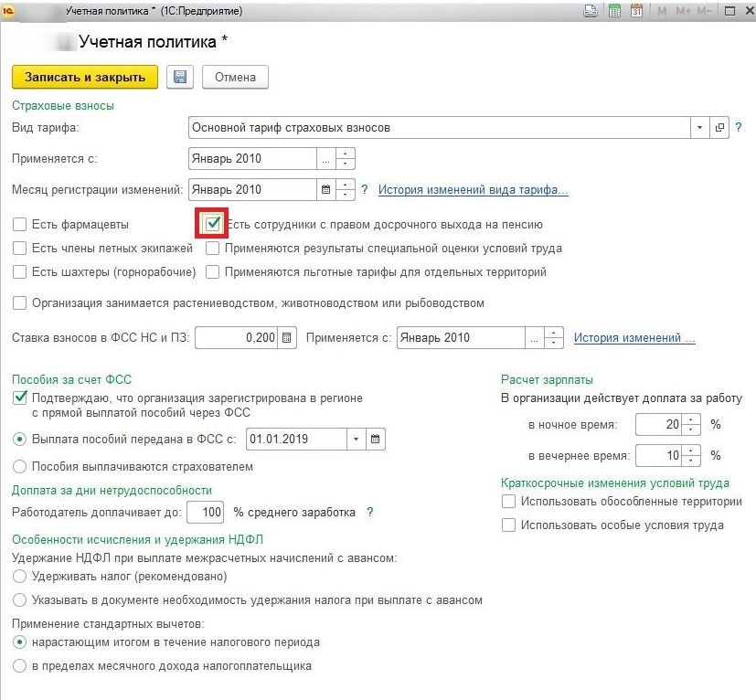Click the M- memory button in the title bar
The height and width of the screenshot is (700, 756).
[x=704, y=11]
